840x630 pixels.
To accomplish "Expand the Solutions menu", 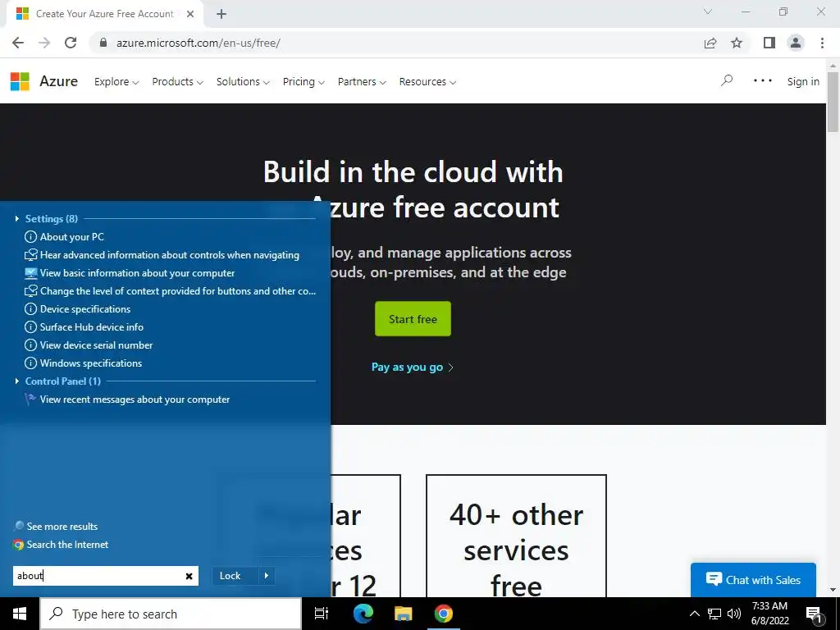I will (243, 81).
